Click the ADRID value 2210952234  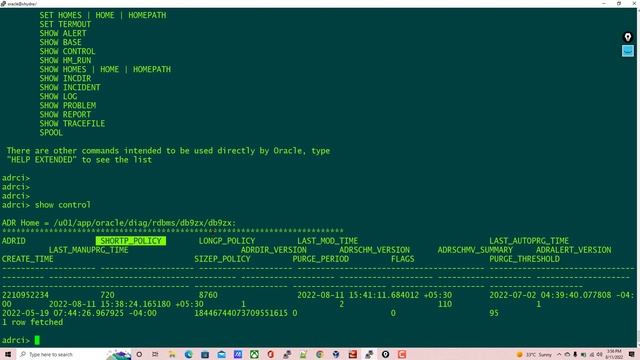(x=25, y=295)
